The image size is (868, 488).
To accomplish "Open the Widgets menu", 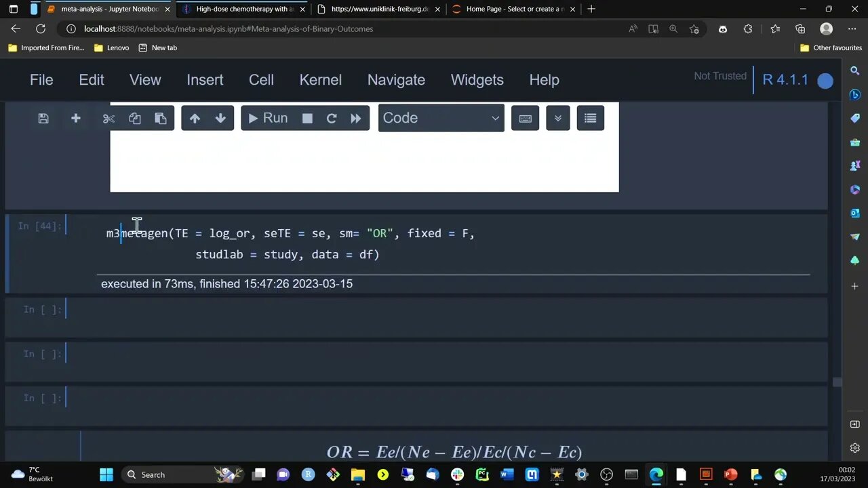I will (x=477, y=80).
